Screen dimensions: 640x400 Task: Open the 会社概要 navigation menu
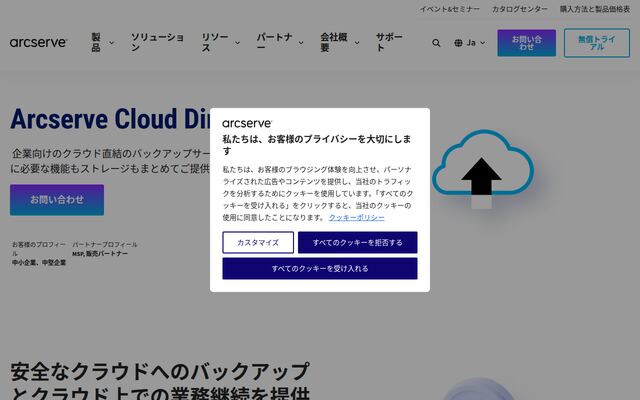(x=334, y=42)
